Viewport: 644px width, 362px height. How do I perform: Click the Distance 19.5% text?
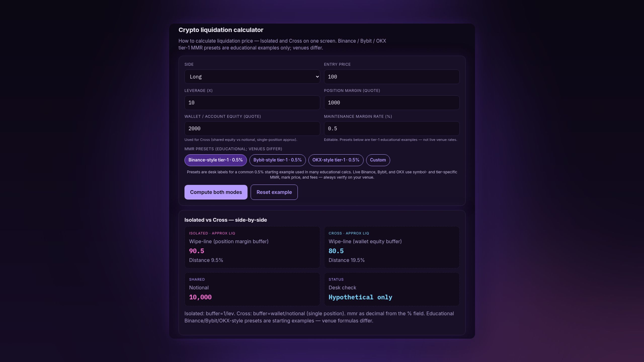(346, 260)
